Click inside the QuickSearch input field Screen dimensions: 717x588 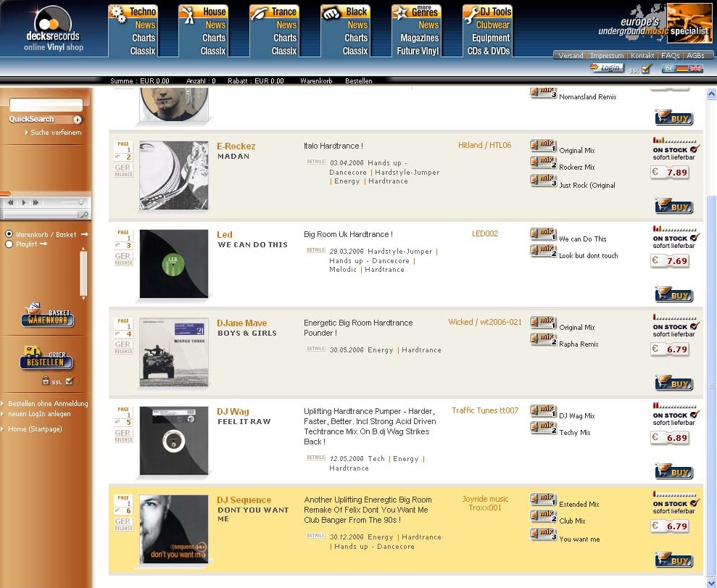[x=46, y=104]
